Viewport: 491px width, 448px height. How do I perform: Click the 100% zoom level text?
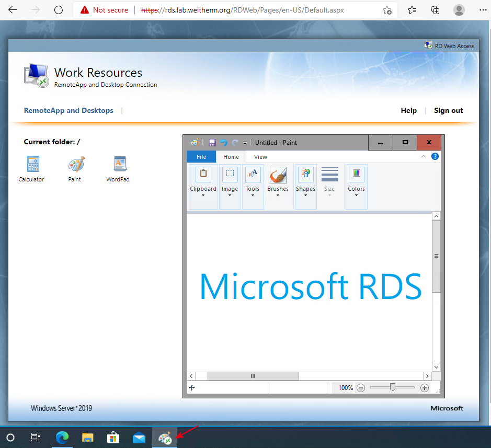pyautogui.click(x=346, y=388)
